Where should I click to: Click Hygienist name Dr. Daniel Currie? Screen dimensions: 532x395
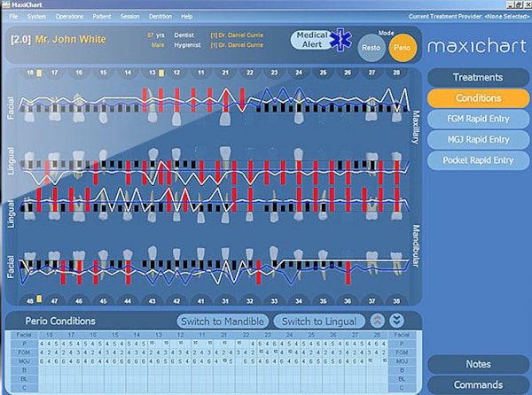coord(237,45)
